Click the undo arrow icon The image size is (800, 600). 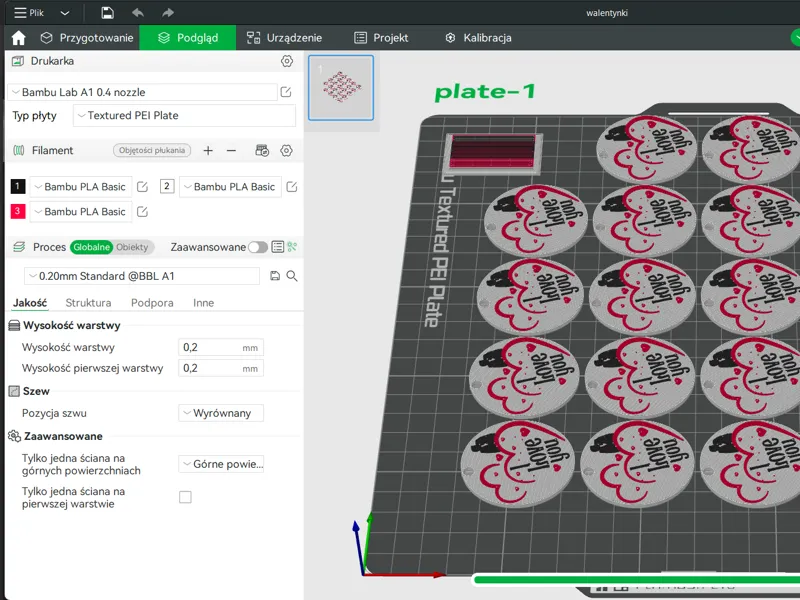(138, 13)
